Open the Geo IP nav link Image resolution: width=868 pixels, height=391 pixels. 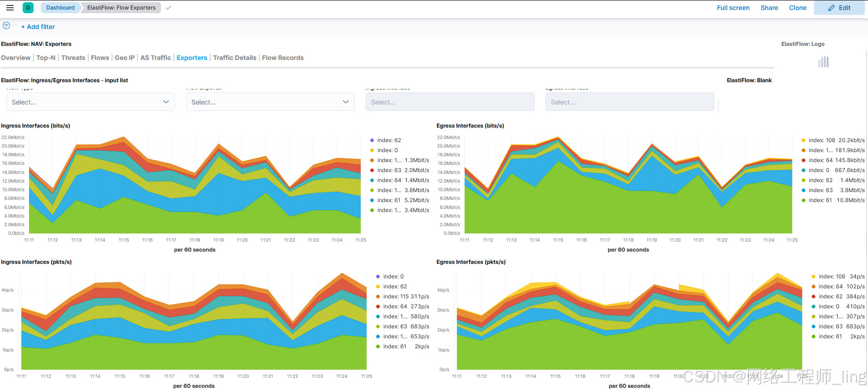(125, 58)
